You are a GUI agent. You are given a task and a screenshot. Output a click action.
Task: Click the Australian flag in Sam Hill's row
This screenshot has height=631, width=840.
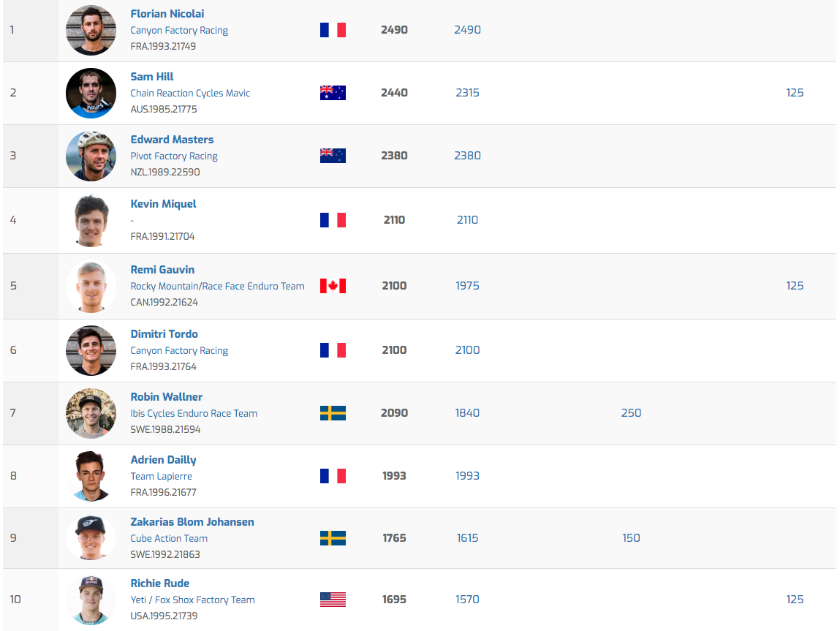[x=333, y=93]
